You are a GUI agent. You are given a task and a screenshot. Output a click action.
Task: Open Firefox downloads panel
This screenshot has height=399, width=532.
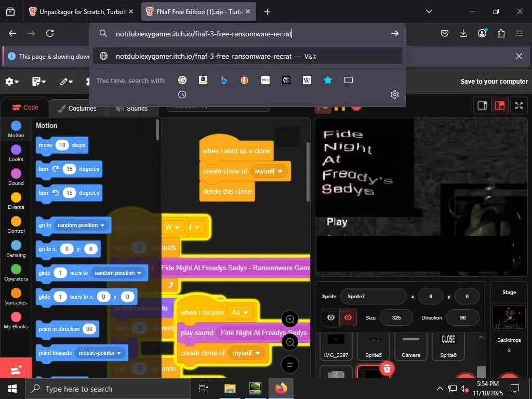click(x=463, y=33)
